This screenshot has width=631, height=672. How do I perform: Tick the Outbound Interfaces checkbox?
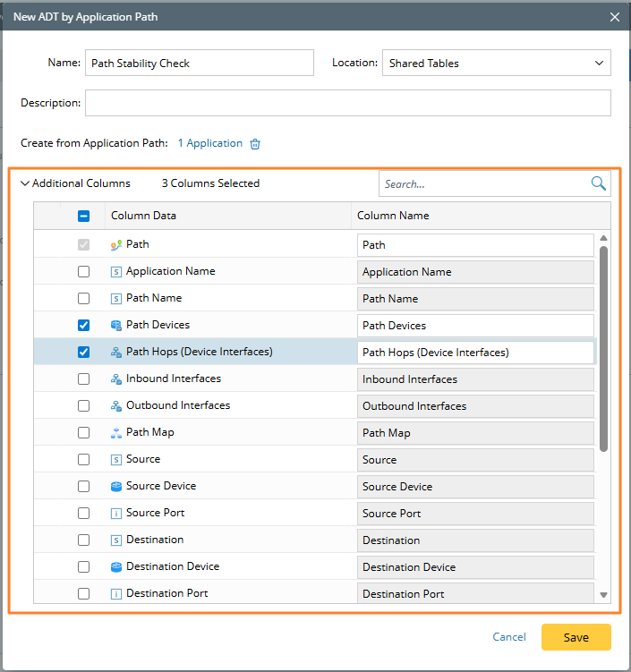point(84,405)
